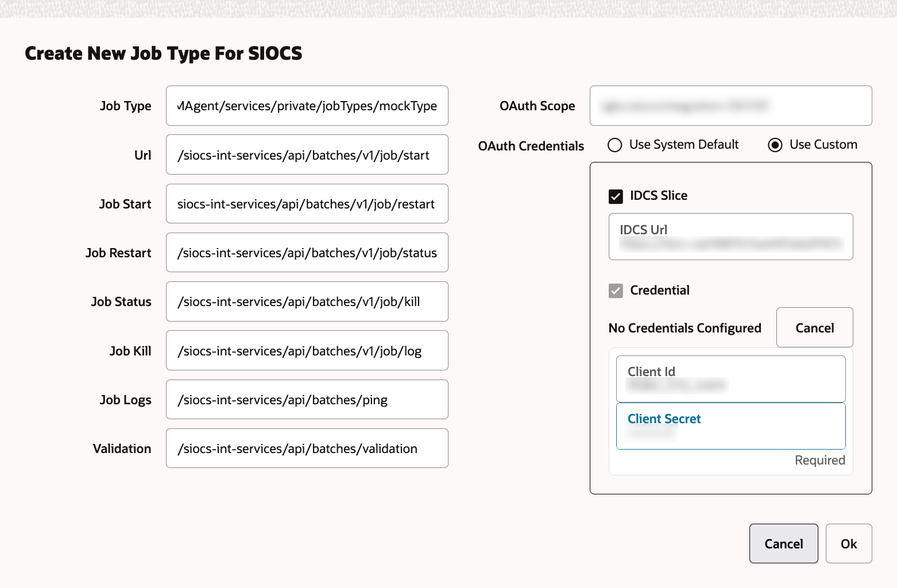Click the Job Kill input field
This screenshot has width=897, height=588.
click(307, 350)
